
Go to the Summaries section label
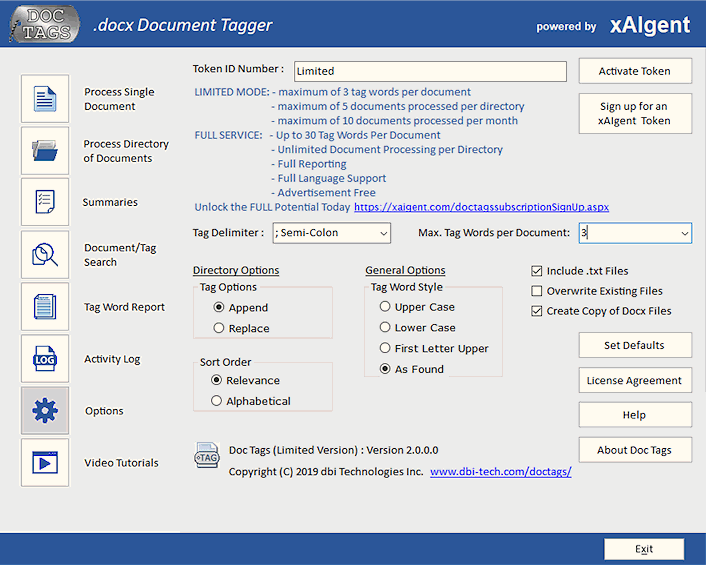[x=110, y=202]
